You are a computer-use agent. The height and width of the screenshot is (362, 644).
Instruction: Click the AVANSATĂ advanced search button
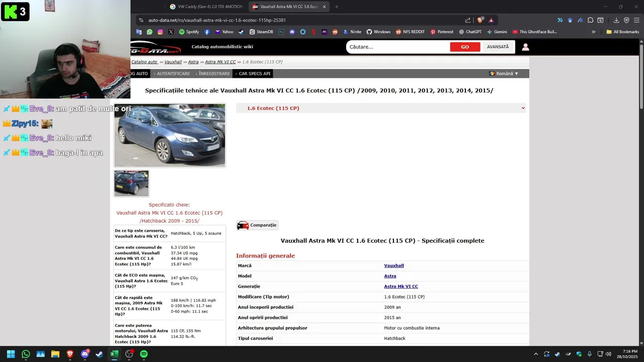click(x=498, y=47)
